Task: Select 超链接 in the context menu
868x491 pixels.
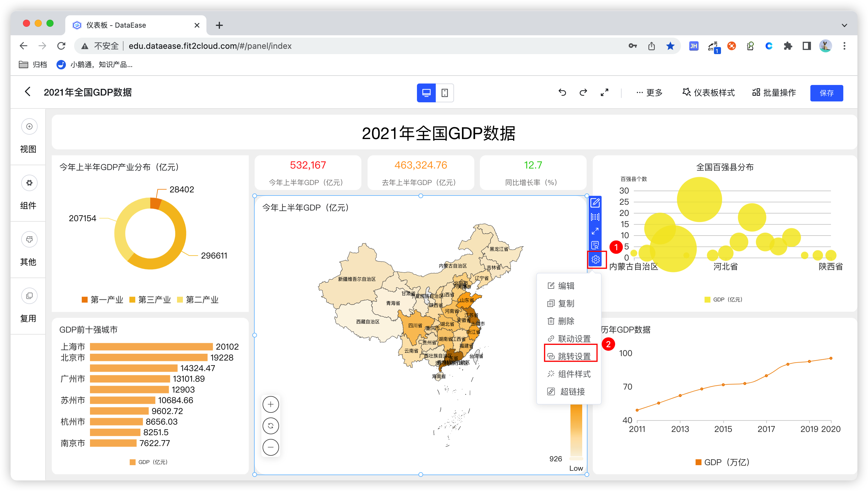Action: (569, 391)
